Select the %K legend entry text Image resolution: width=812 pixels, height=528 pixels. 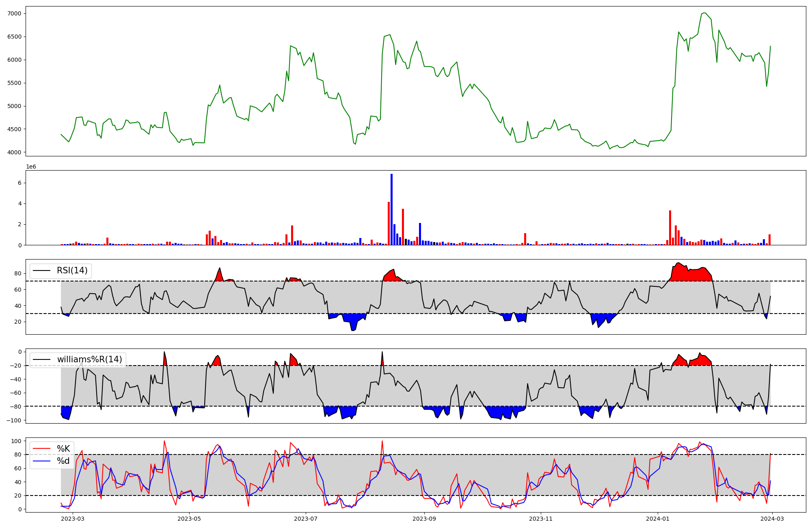(x=63, y=449)
